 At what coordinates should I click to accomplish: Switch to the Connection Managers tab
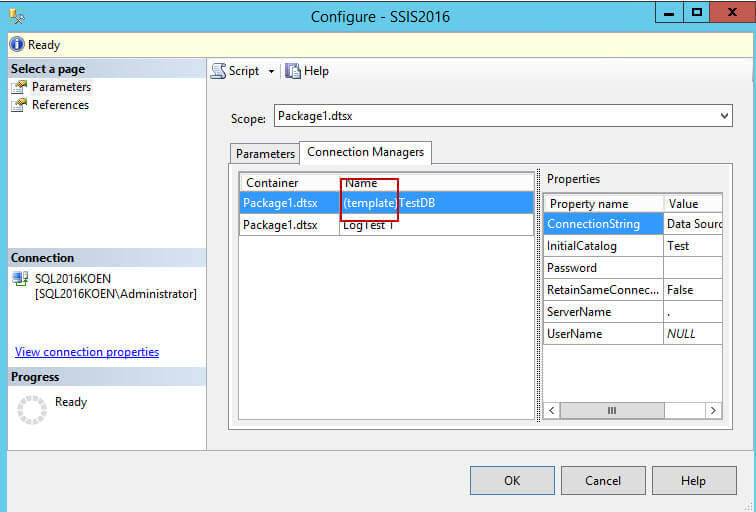coord(365,152)
